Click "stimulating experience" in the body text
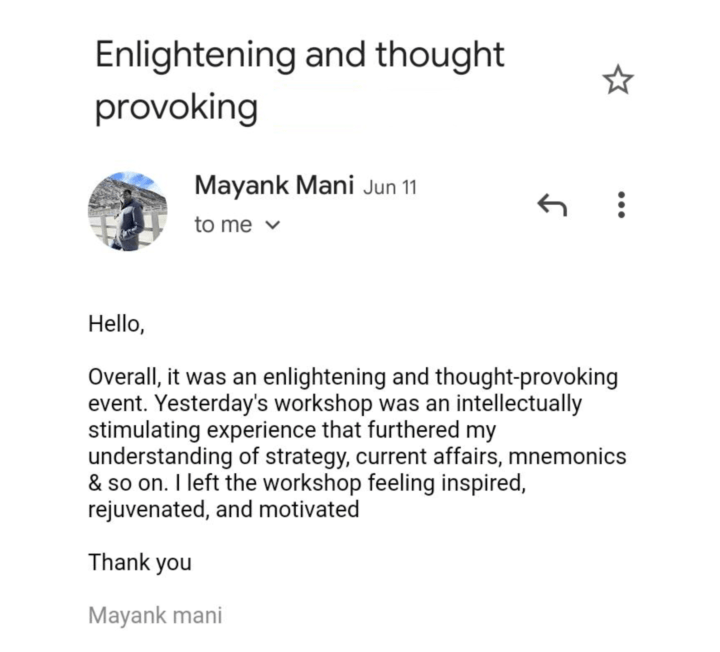Image resolution: width=720 pixels, height=652 pixels. [x=202, y=431]
